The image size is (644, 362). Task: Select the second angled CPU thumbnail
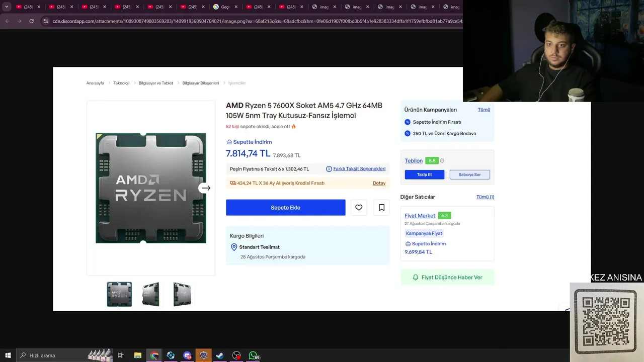[150, 294]
